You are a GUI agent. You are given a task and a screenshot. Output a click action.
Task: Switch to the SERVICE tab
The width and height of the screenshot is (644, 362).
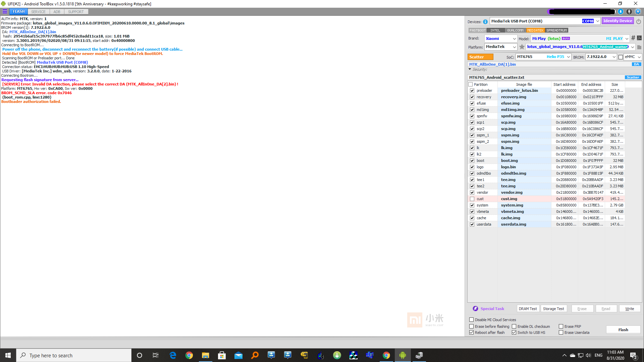click(x=38, y=12)
